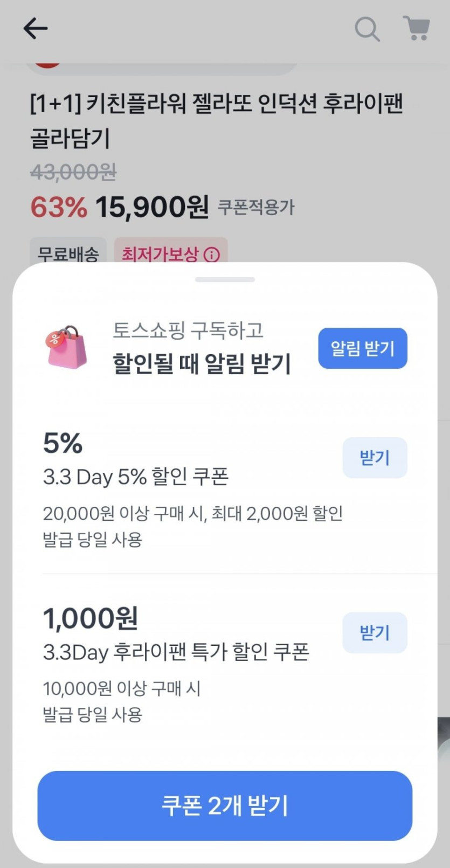The width and height of the screenshot is (450, 868).
Task: Tap the 할인될 때 알림 받기 heading
Action: pyautogui.click(x=202, y=363)
